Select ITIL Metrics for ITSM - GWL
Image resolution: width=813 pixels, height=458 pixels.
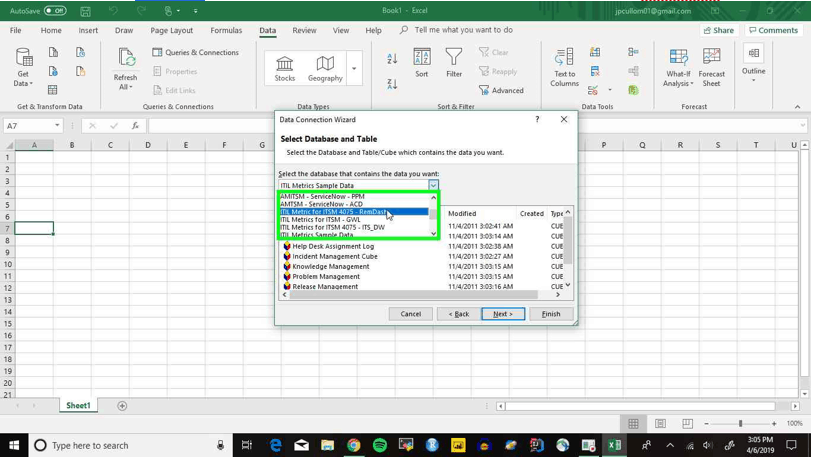(320, 219)
